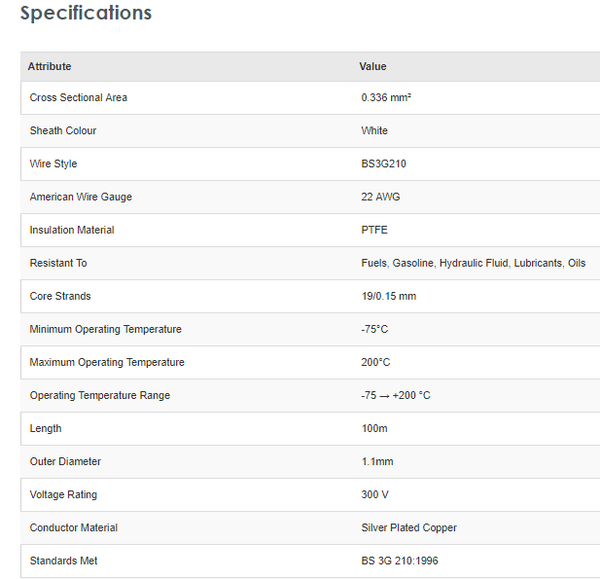
Task: Select the American Wire Gauge label
Action: (81, 197)
